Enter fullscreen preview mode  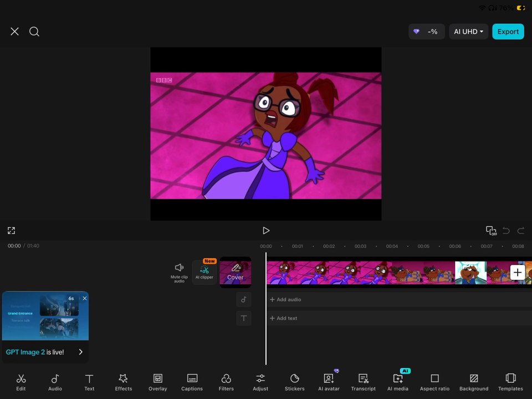click(11, 231)
